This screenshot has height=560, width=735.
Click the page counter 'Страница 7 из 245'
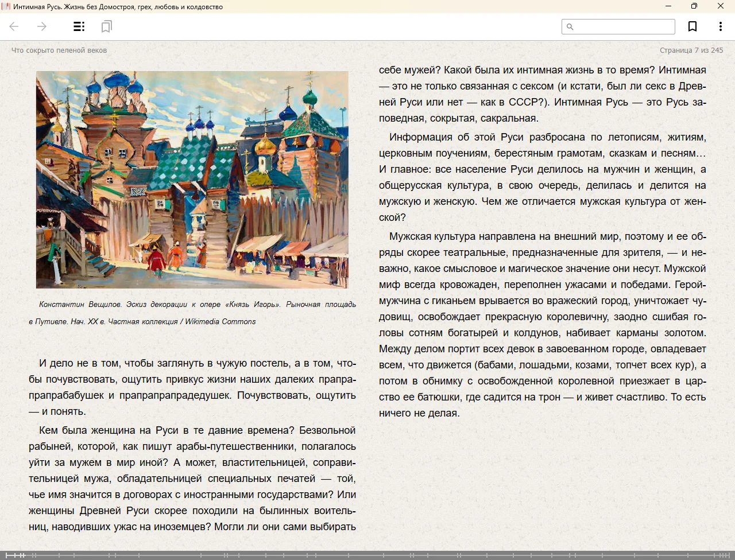coord(691,50)
